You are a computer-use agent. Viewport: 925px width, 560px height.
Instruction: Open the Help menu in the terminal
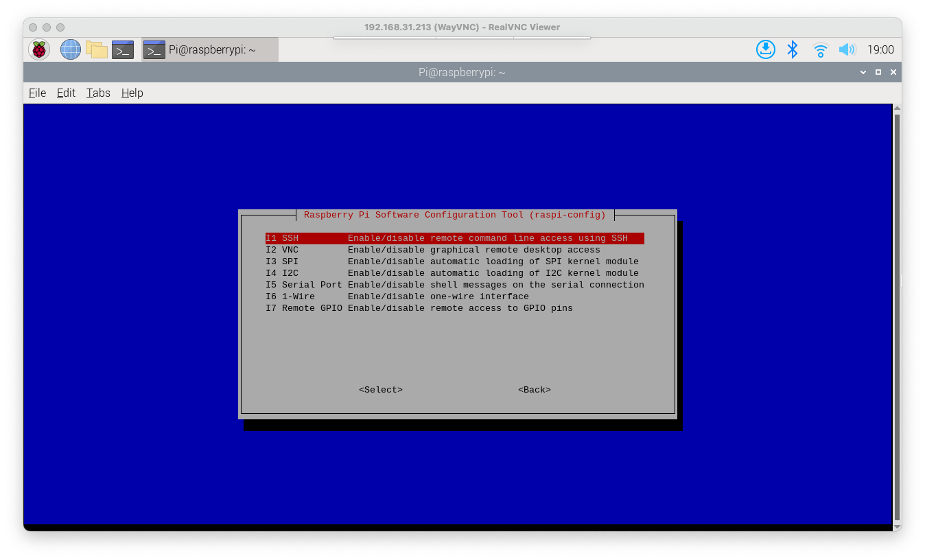(132, 93)
